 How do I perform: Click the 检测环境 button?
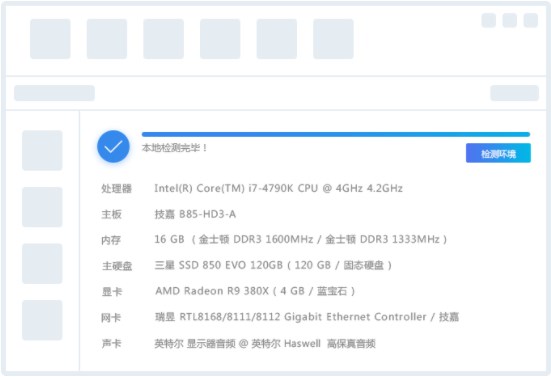pos(498,153)
